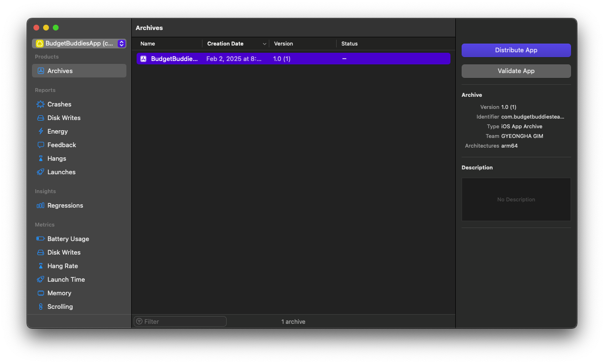Click the upper Disk Writes icon under Reports

(41, 118)
